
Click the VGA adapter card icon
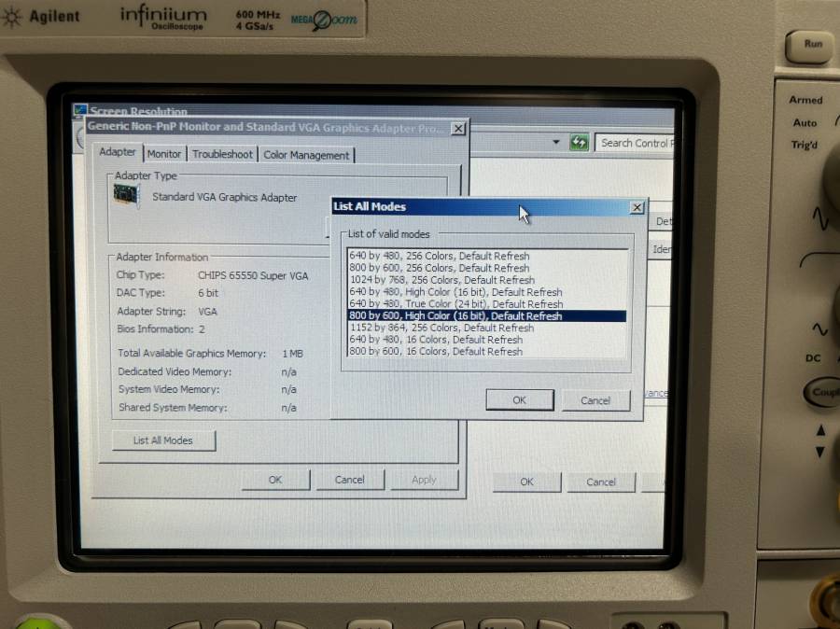tap(126, 196)
